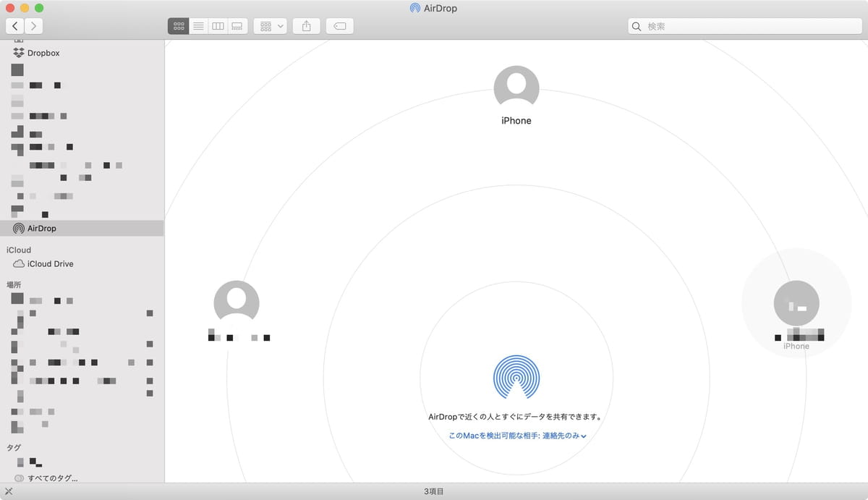868x500 pixels.
Task: Switch Finder to icon view
Action: (178, 26)
